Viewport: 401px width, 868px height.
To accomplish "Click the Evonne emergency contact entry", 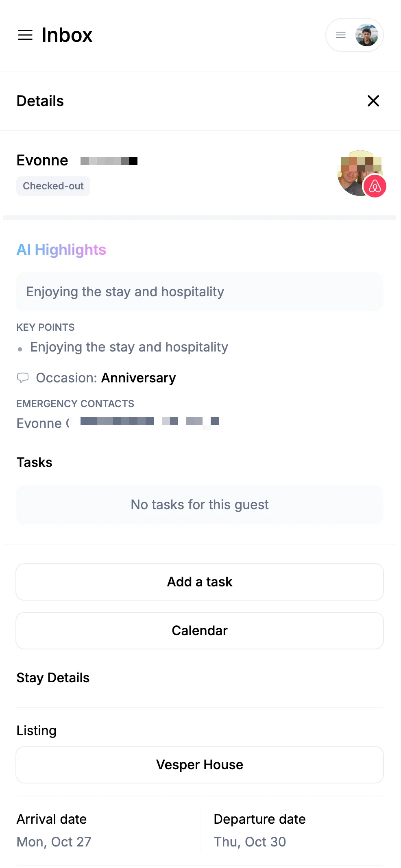I will (x=118, y=423).
